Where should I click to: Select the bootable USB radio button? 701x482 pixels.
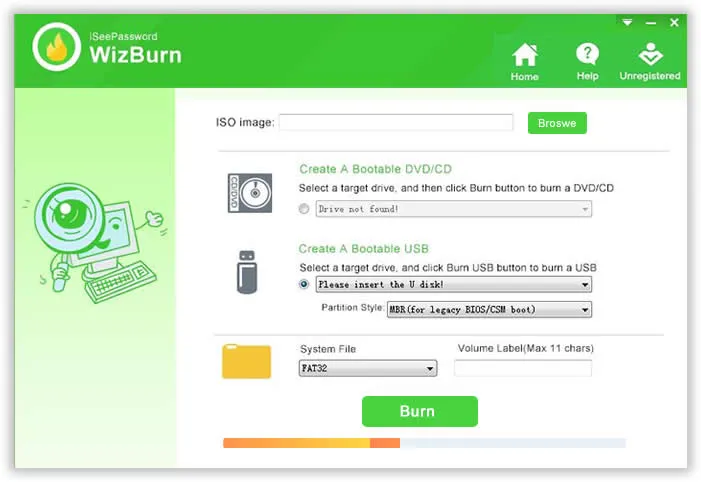click(304, 284)
